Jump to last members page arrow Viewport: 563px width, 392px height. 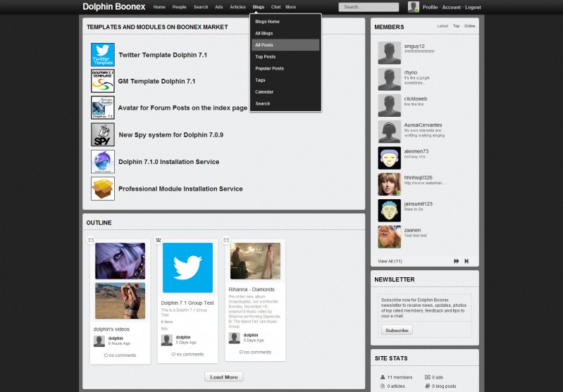(x=466, y=261)
